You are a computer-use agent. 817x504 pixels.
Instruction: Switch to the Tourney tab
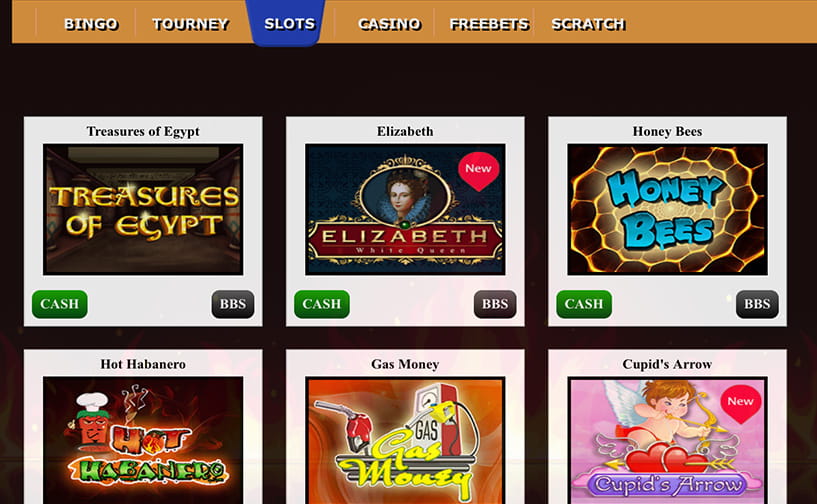click(190, 24)
